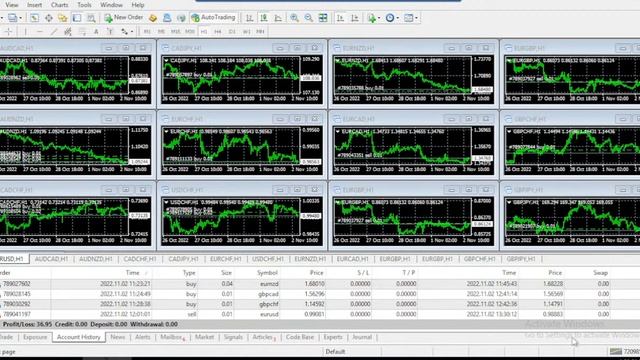Select the Trendline drawing tool
Image resolution: width=640 pixels, height=360 pixels.
[53, 31]
